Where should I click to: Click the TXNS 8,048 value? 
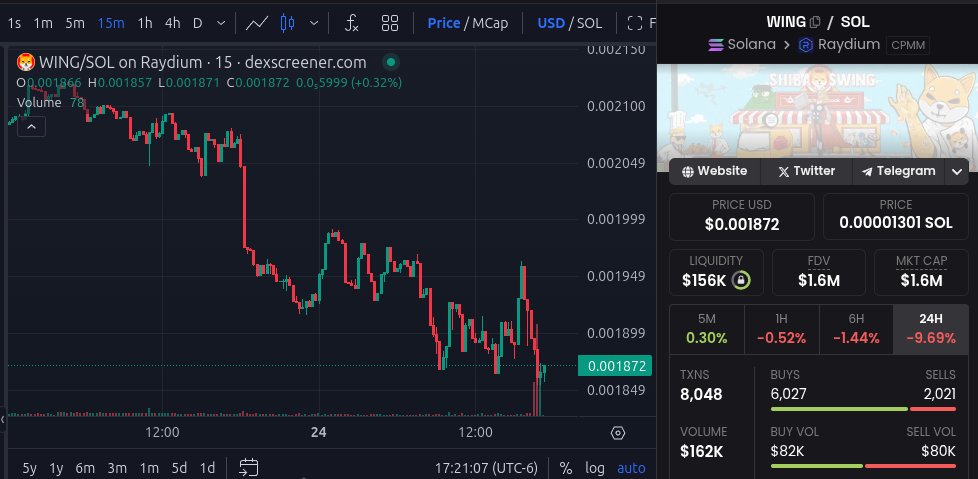coord(701,394)
